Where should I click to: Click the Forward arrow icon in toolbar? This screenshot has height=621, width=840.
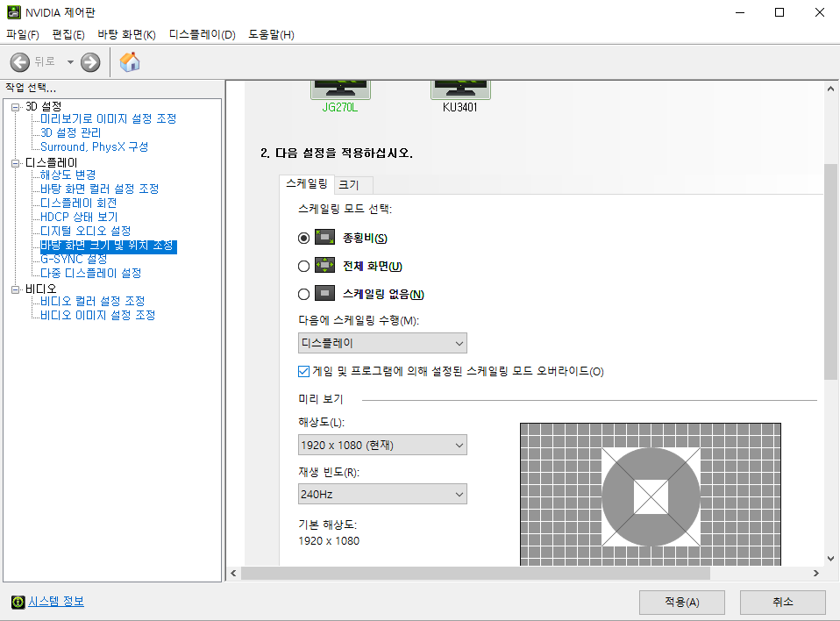coord(90,62)
